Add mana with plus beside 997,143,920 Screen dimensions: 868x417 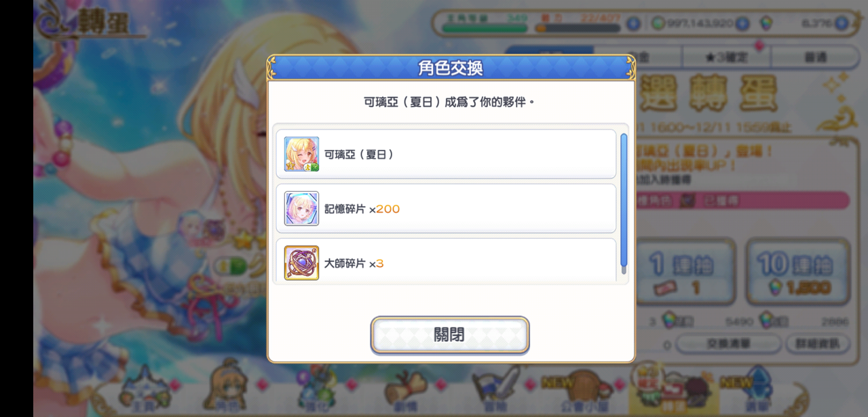742,24
